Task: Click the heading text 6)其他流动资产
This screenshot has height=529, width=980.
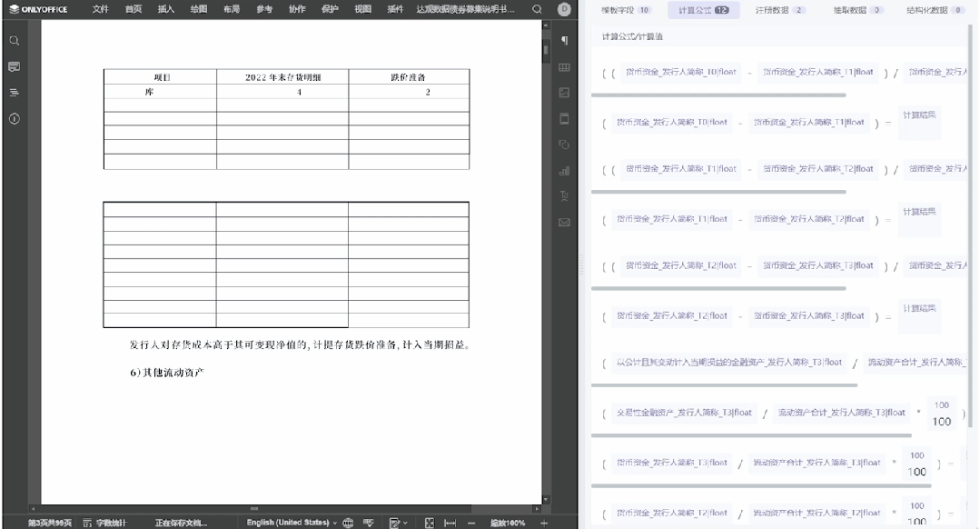Action: click(167, 373)
